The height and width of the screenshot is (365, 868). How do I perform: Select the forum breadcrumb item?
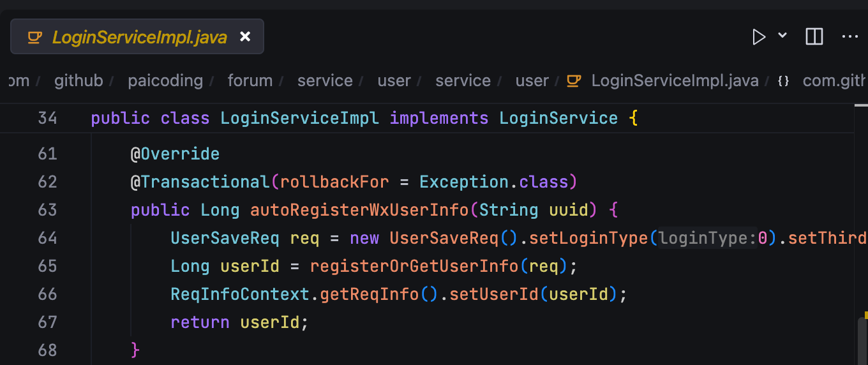pos(250,81)
